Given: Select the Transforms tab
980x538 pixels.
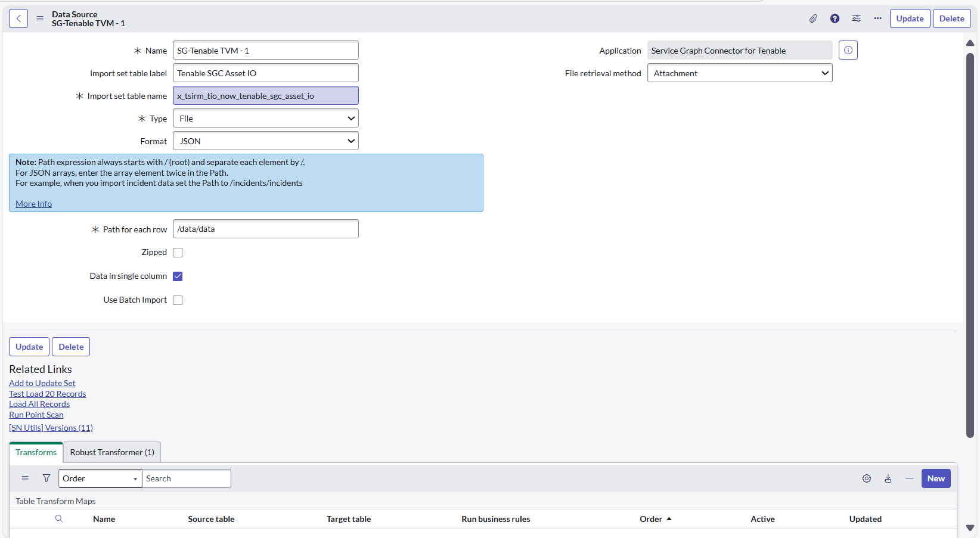Looking at the screenshot, I should click(x=35, y=452).
